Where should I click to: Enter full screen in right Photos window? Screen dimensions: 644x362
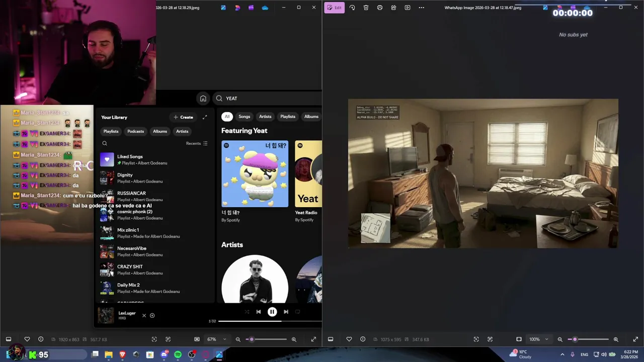635,339
